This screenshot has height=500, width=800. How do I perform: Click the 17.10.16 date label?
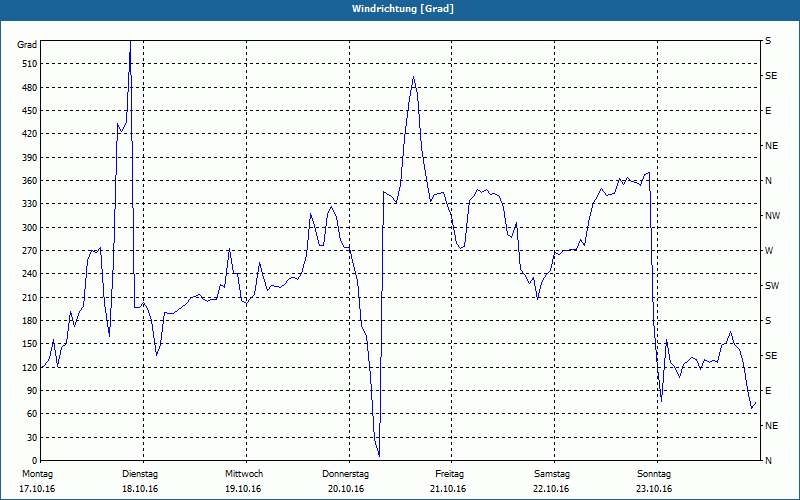coord(37,489)
